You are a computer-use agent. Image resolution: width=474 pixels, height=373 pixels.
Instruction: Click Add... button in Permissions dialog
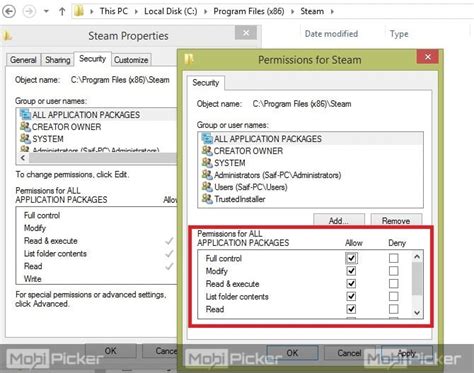click(339, 220)
